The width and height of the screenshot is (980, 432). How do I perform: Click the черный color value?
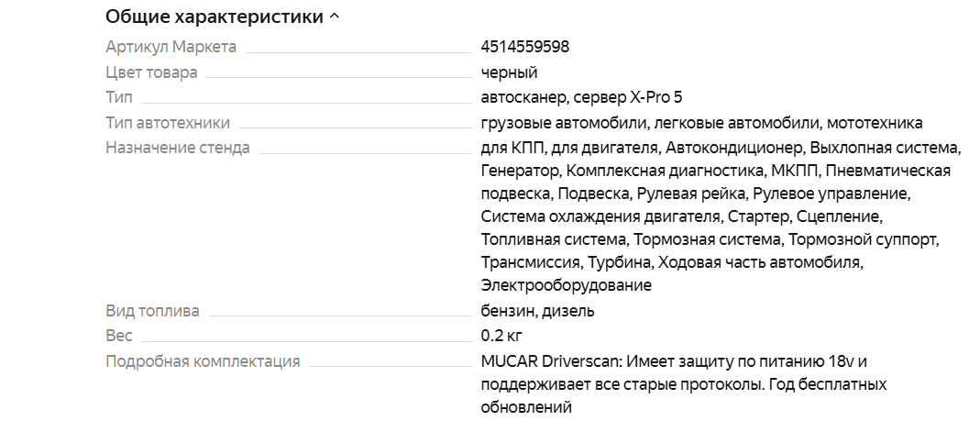tap(510, 72)
